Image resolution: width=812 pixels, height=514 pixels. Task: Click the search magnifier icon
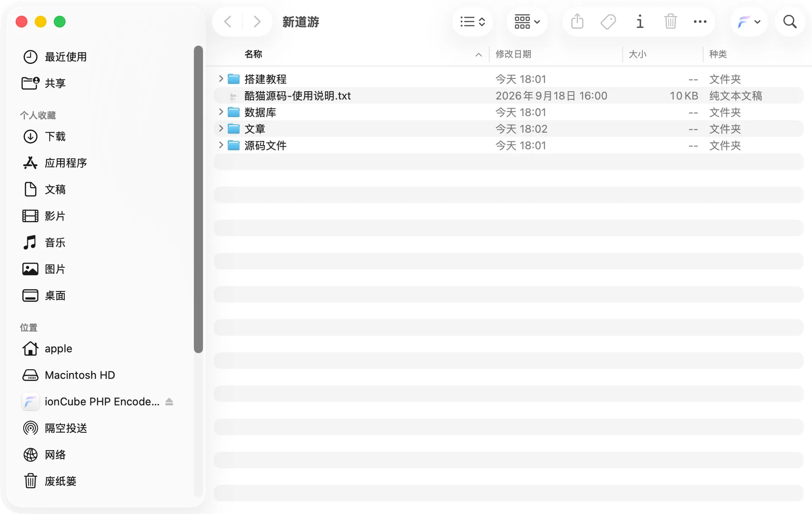[790, 22]
